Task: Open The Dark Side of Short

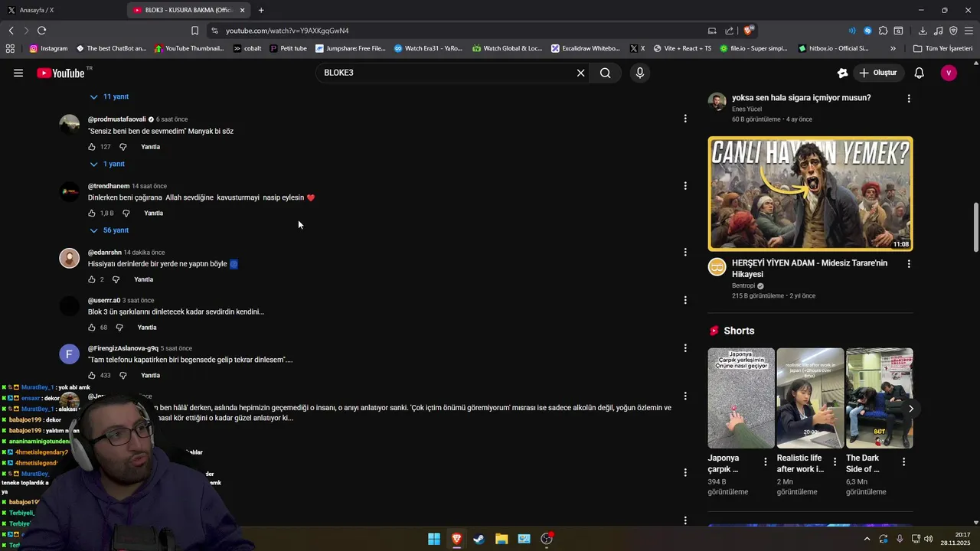Action: pos(879,398)
